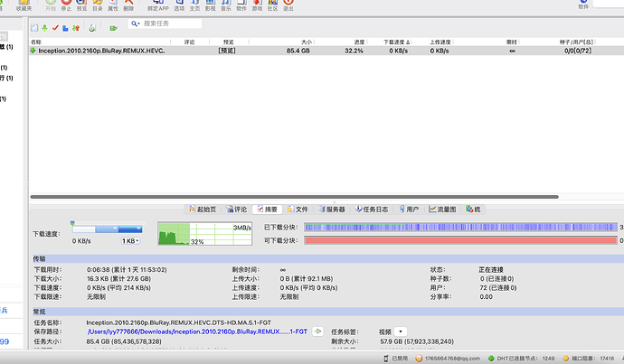Sort by the 上传速度 column header

tap(440, 42)
